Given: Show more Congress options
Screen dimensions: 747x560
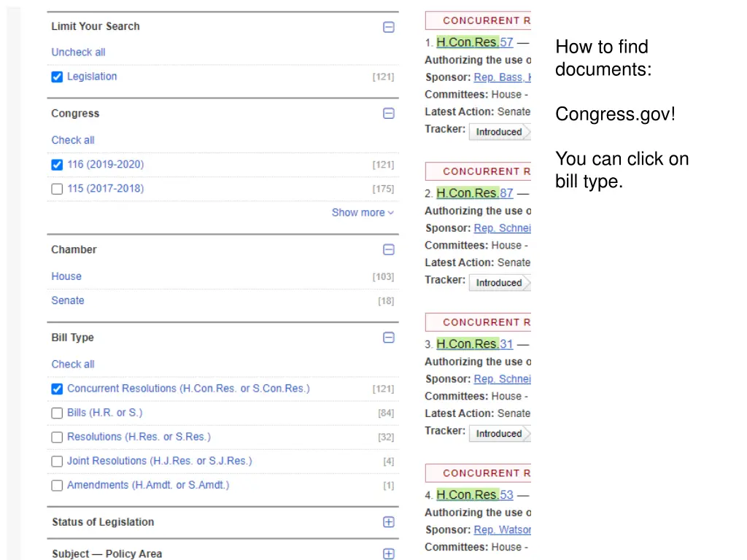Looking at the screenshot, I should pos(363,212).
